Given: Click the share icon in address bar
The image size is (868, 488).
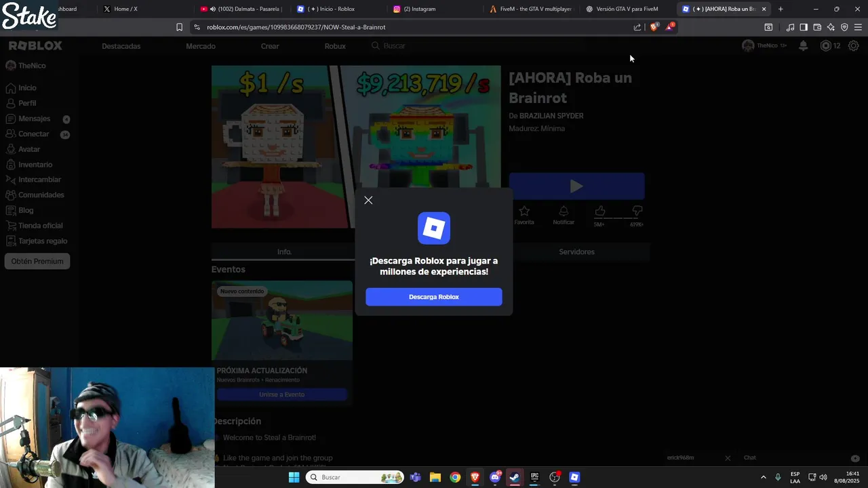Looking at the screenshot, I should (x=637, y=27).
